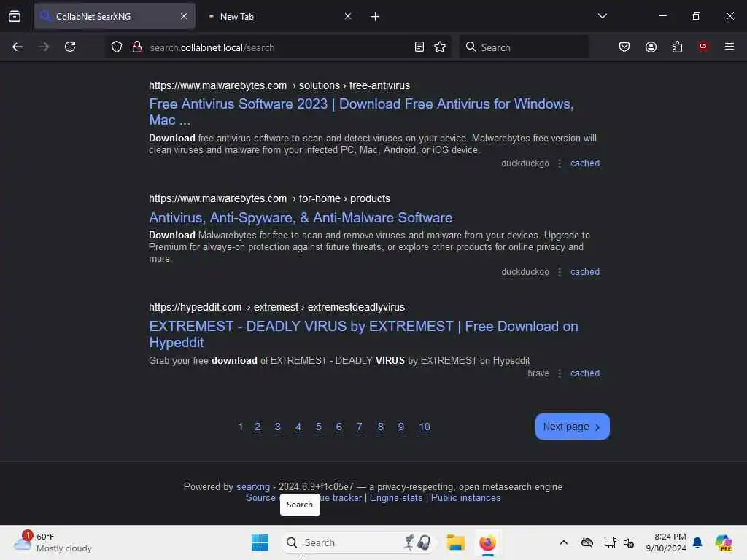Focus the Firefox toolbar Search box
Screen dimensions: 747x560
[524, 47]
